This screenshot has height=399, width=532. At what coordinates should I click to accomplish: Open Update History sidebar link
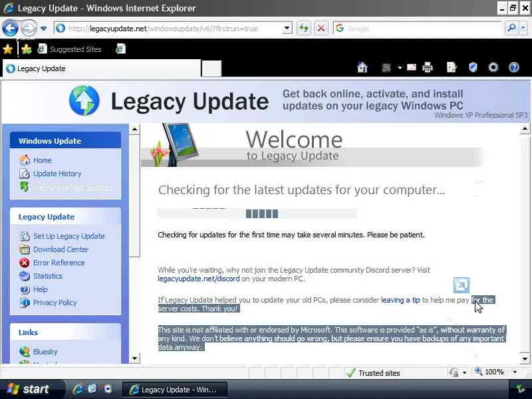coord(57,174)
